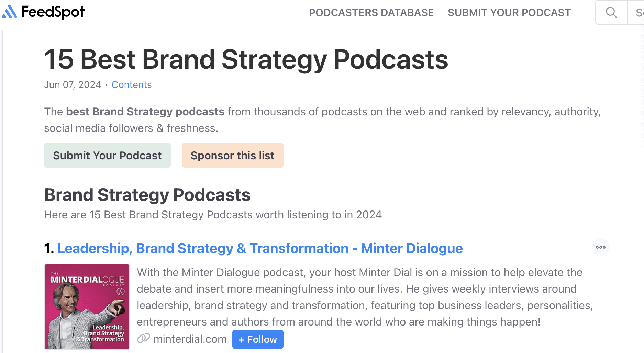Click the 'Jun 07, 2024' date text
Screen dimensions: 644x353
(x=73, y=84)
